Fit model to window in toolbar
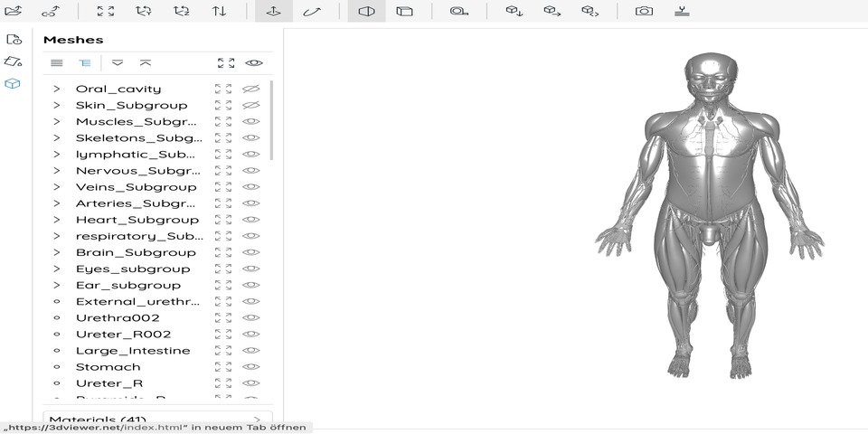The width and height of the screenshot is (868, 434). point(106,11)
